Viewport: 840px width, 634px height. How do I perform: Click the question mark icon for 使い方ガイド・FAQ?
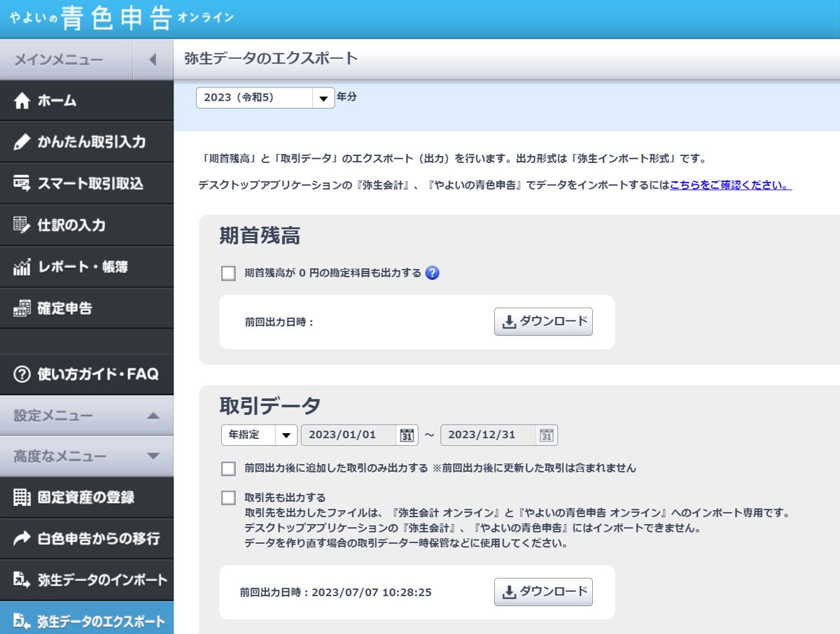point(22,374)
